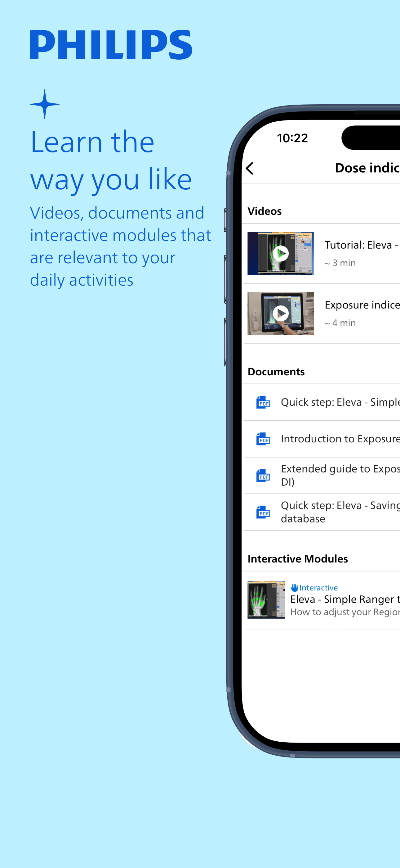400x868 pixels.
Task: Click the Dose indic page title
Action: point(367,168)
